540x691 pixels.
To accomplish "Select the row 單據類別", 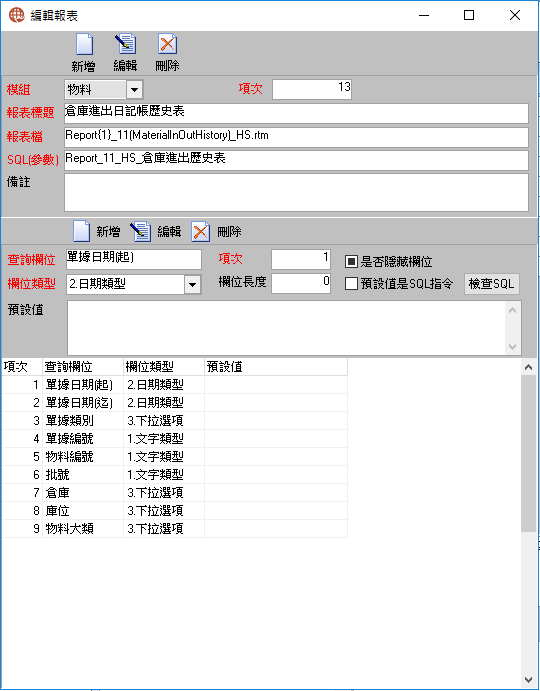I will 175,421.
